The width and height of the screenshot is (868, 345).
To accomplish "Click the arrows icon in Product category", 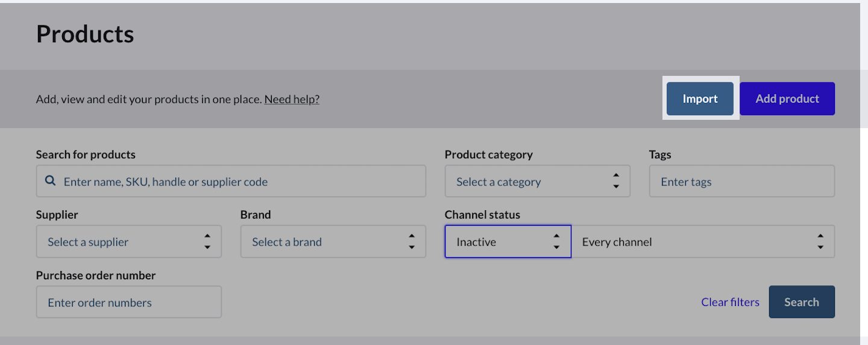I will [615, 181].
